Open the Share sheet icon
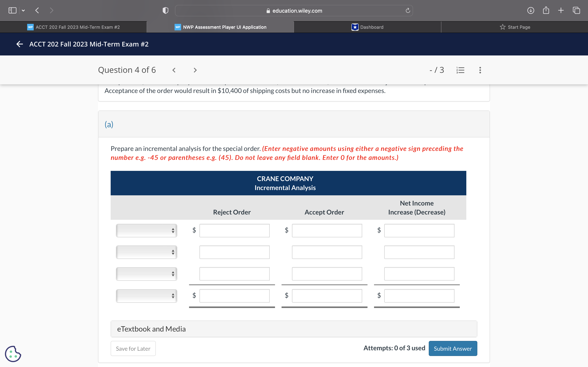Screen dimensions: 588x367 pyautogui.click(x=546, y=10)
